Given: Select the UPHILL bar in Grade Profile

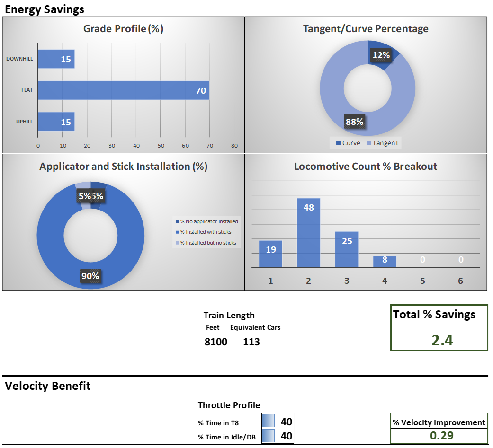Looking at the screenshot, I should [x=56, y=122].
